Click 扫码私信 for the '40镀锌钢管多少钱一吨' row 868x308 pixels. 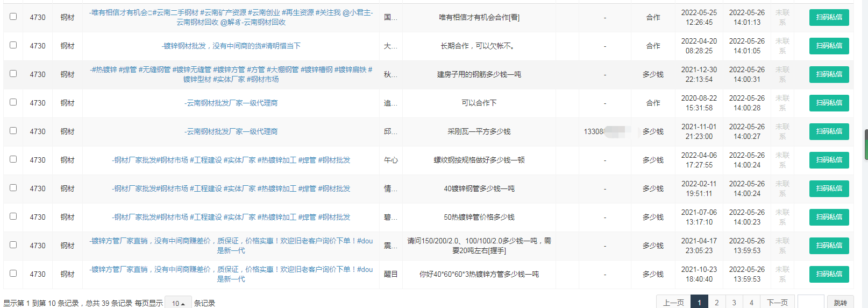tap(829, 188)
